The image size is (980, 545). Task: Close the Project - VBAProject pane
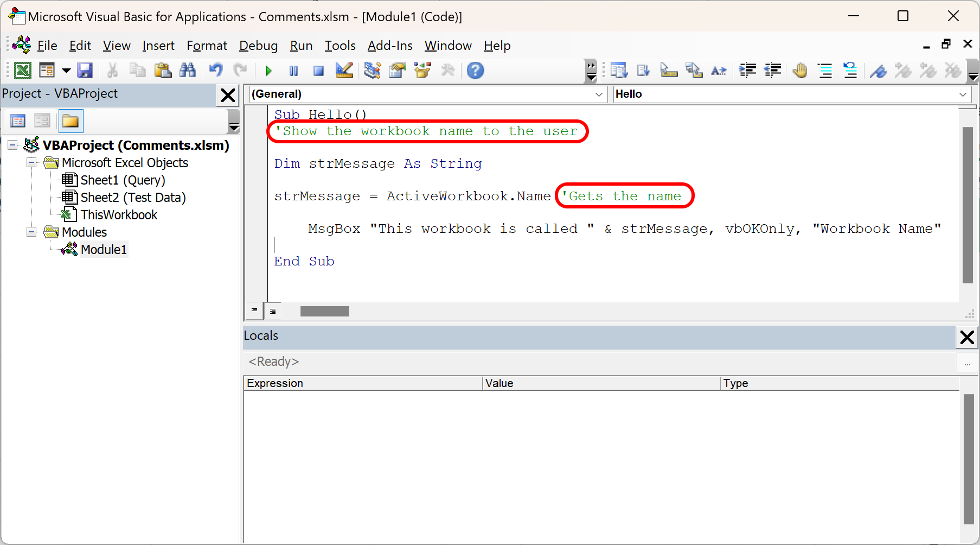[228, 96]
